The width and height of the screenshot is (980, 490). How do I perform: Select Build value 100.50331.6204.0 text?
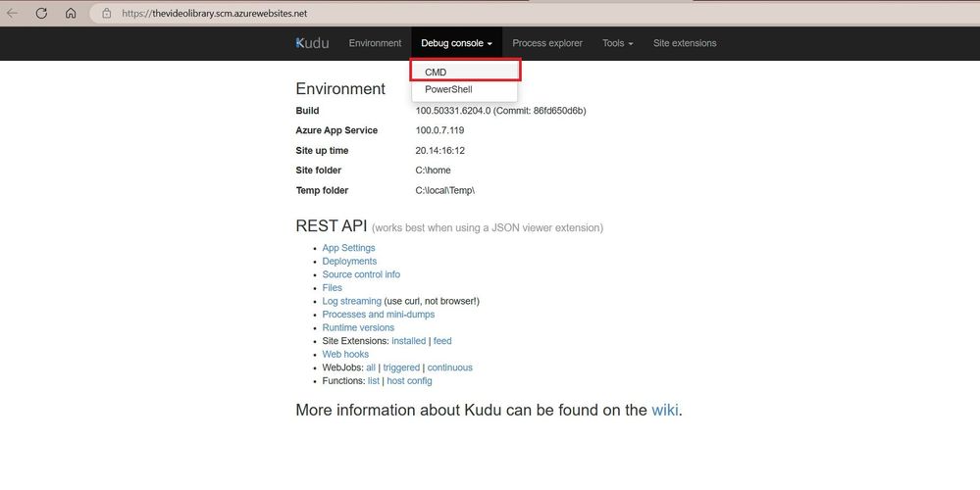pos(500,111)
